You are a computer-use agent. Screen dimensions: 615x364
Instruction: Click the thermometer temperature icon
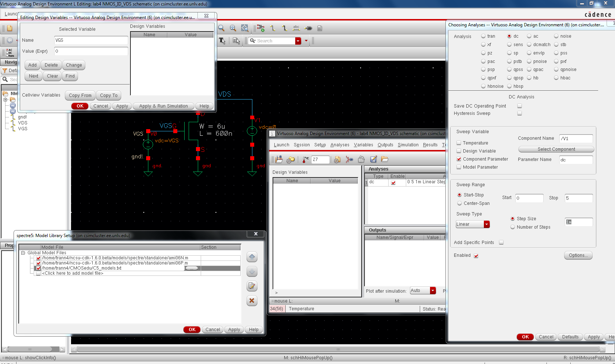tap(305, 160)
